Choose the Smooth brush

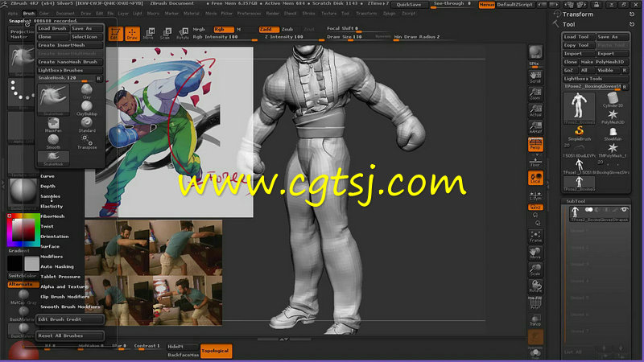click(53, 142)
